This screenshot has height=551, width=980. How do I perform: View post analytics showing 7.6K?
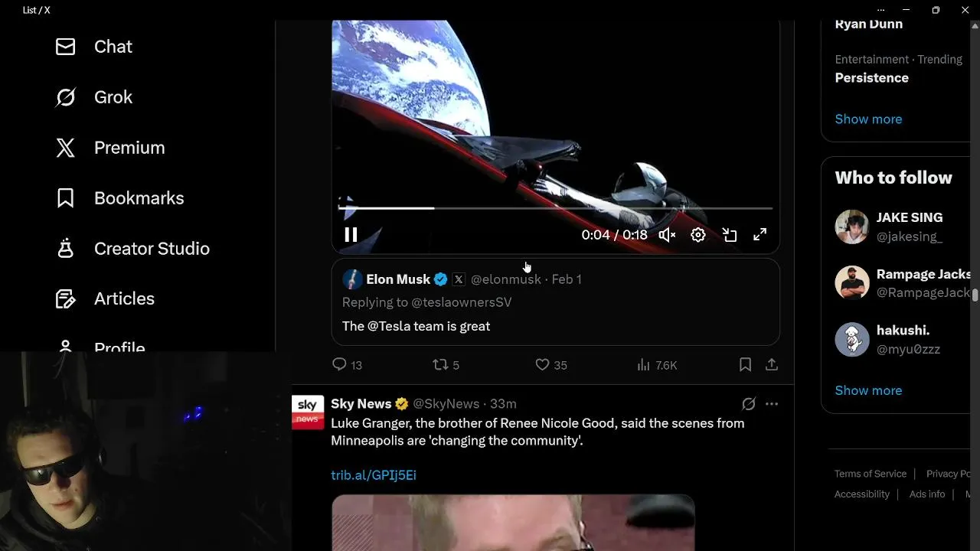pos(657,365)
